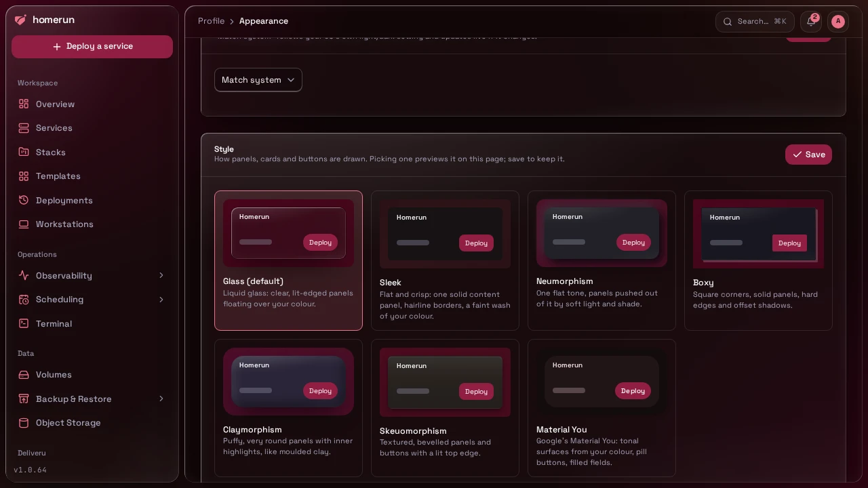Select the Sleek style card
The image size is (868, 488).
(445, 260)
